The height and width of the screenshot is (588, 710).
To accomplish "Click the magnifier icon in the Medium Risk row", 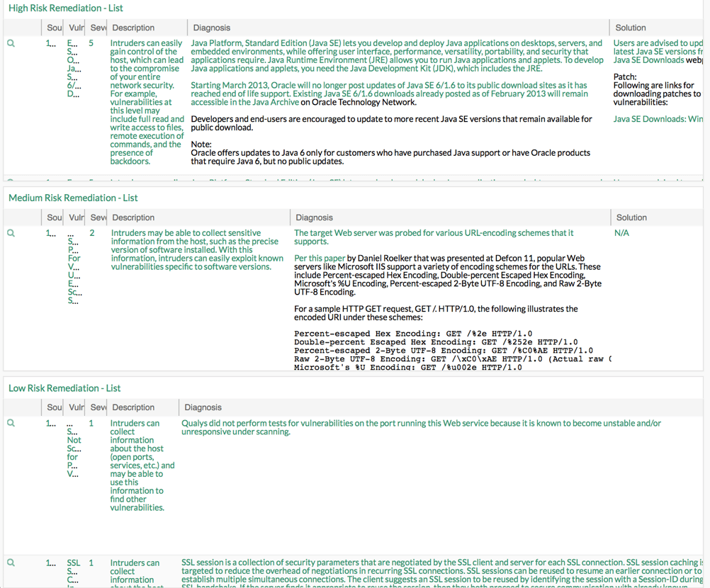I will pos(11,233).
